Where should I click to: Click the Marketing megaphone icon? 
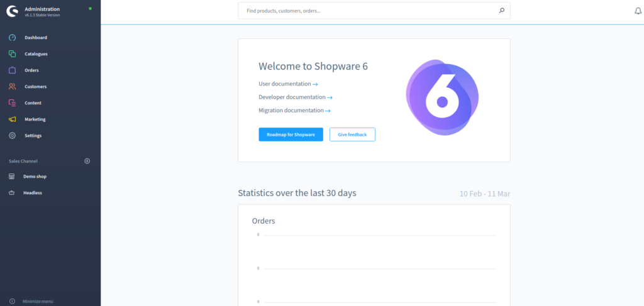coord(13,119)
